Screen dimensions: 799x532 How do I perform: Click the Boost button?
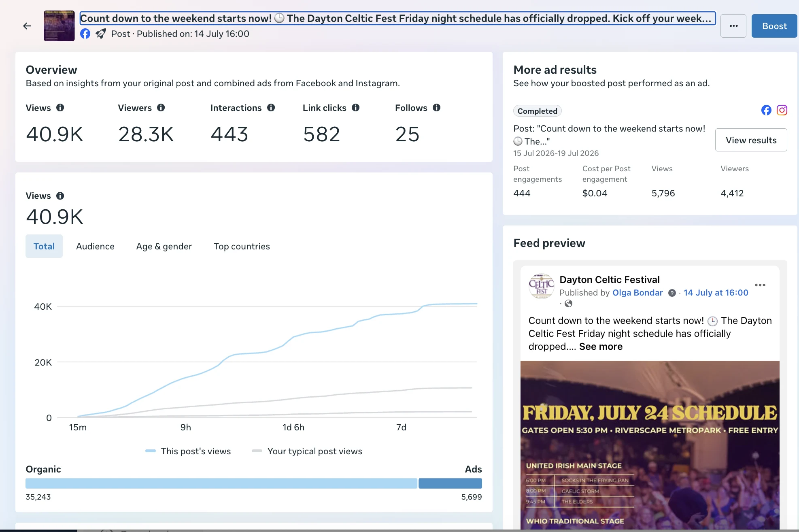coord(774,26)
